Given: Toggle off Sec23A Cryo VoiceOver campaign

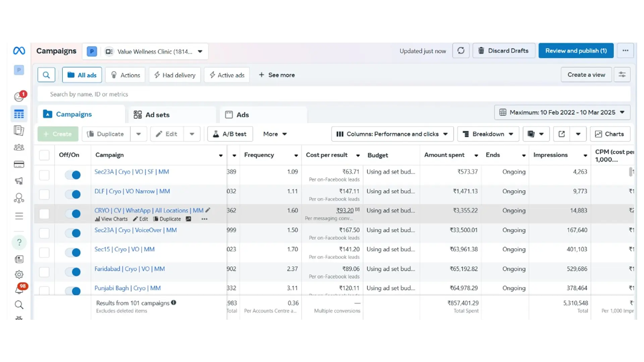Looking at the screenshot, I should tap(73, 233).
